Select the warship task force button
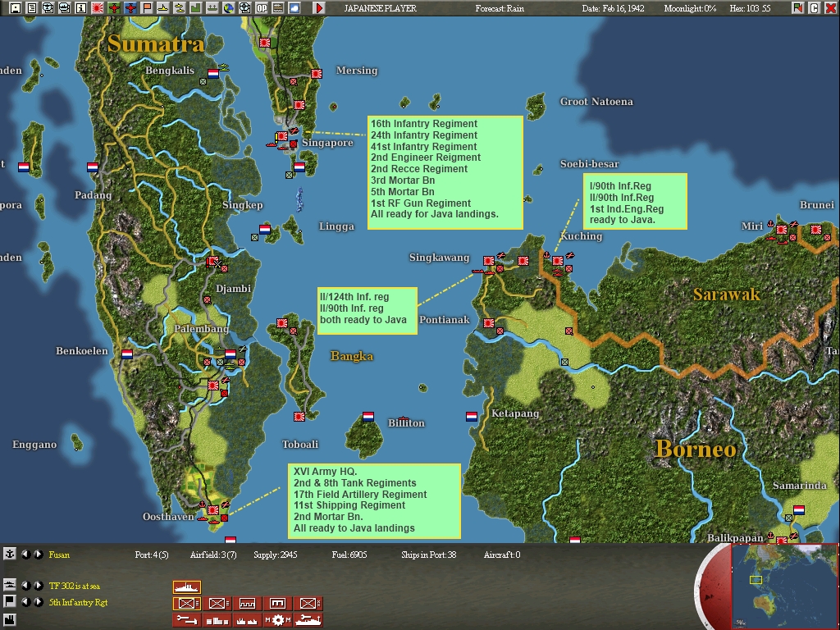 [187, 587]
